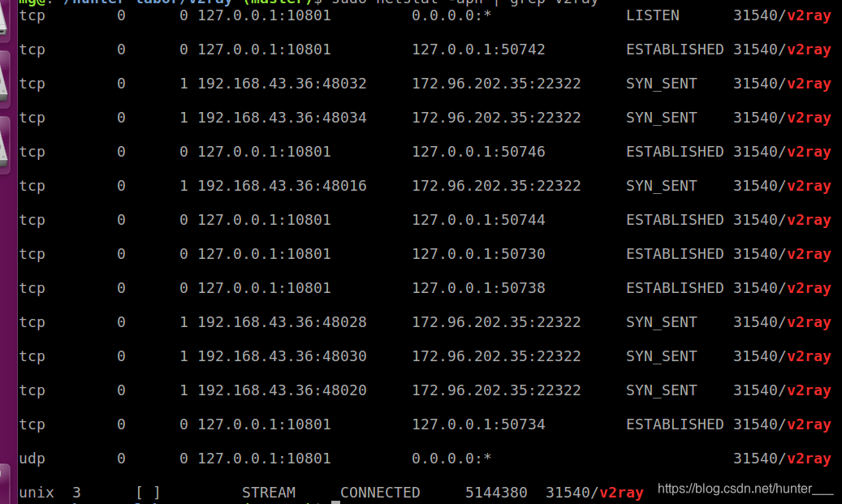This screenshot has width=842, height=504.
Task: Click local address 192.168.43.36:48028
Action: (x=282, y=322)
